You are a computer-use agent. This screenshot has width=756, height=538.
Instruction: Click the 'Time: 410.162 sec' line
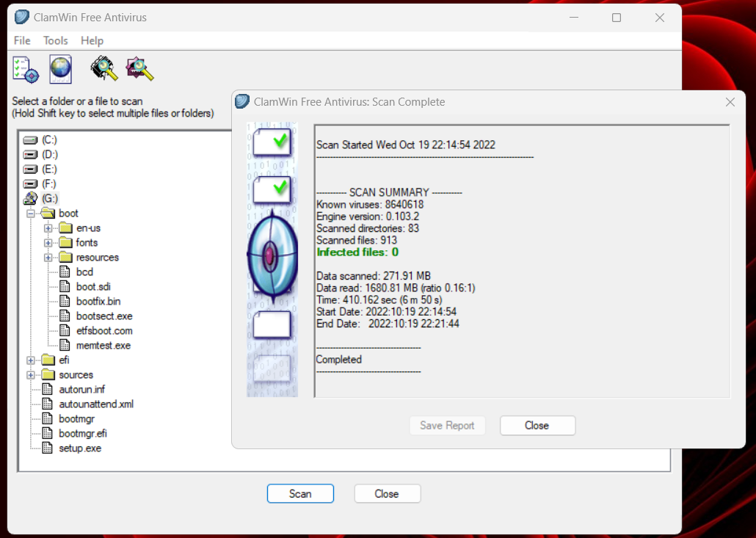click(x=379, y=300)
